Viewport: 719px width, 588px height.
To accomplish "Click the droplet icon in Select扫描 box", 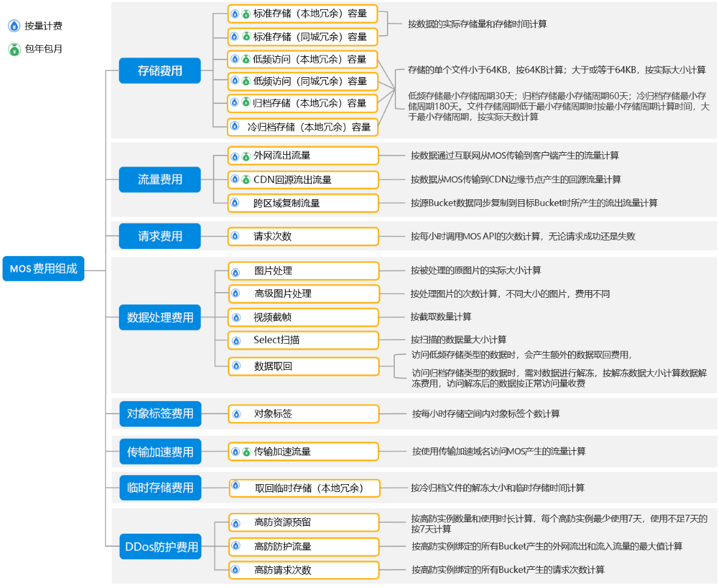I will (x=236, y=341).
